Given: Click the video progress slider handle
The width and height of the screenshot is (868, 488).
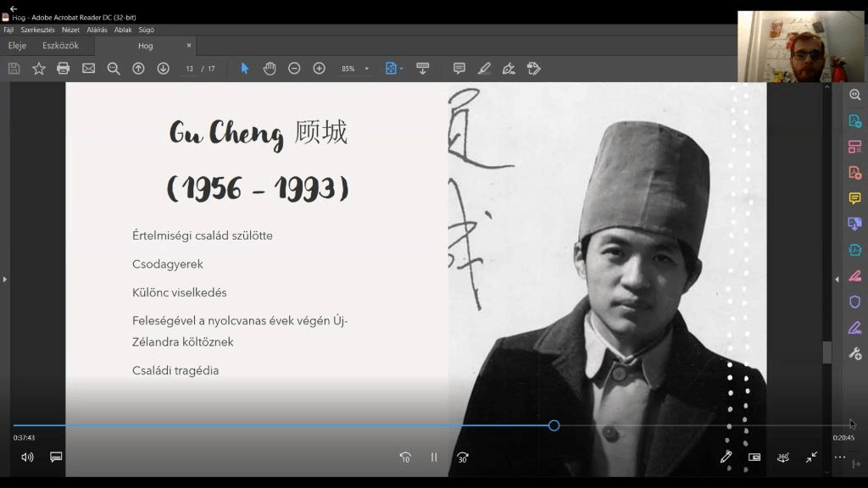Looking at the screenshot, I should [x=554, y=425].
